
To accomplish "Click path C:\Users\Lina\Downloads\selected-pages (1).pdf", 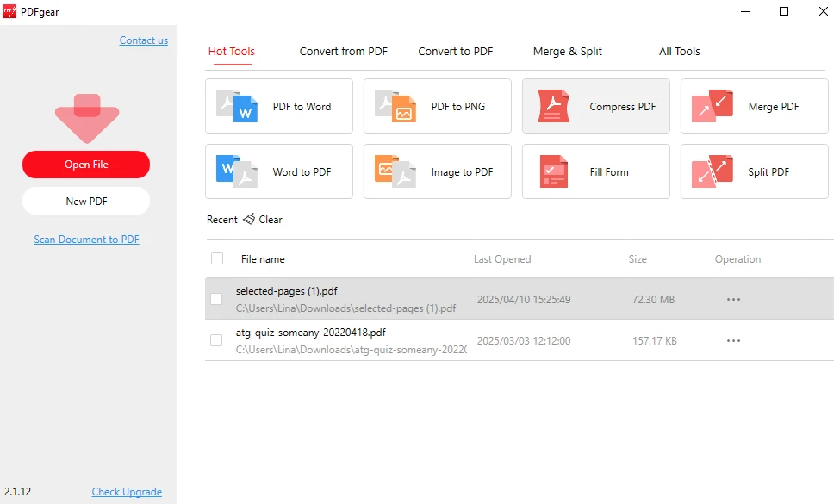I will tap(345, 308).
